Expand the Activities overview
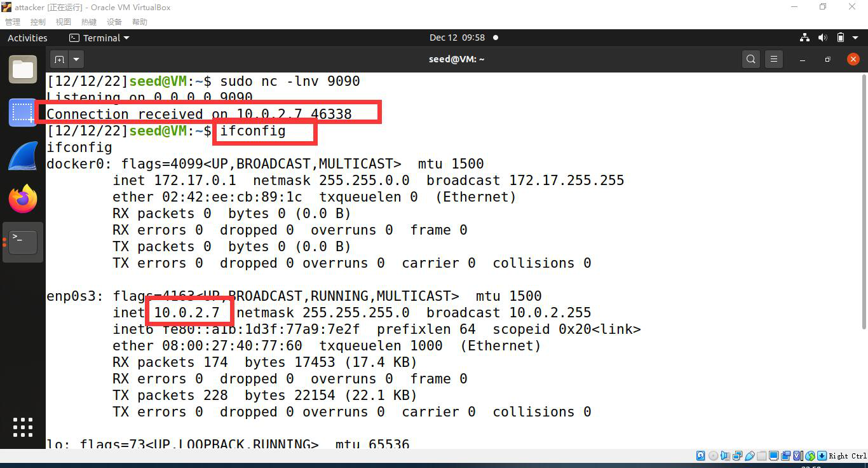Viewport: 868px width, 468px height. click(27, 38)
